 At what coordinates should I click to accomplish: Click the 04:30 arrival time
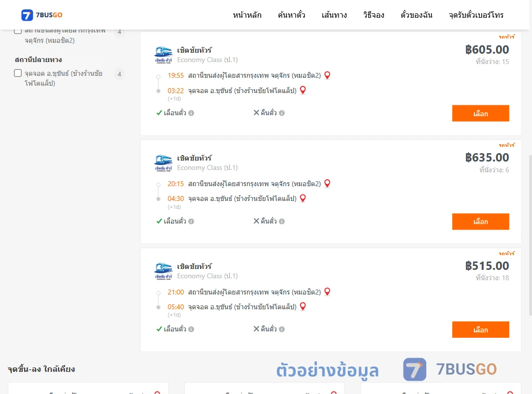pyautogui.click(x=175, y=198)
